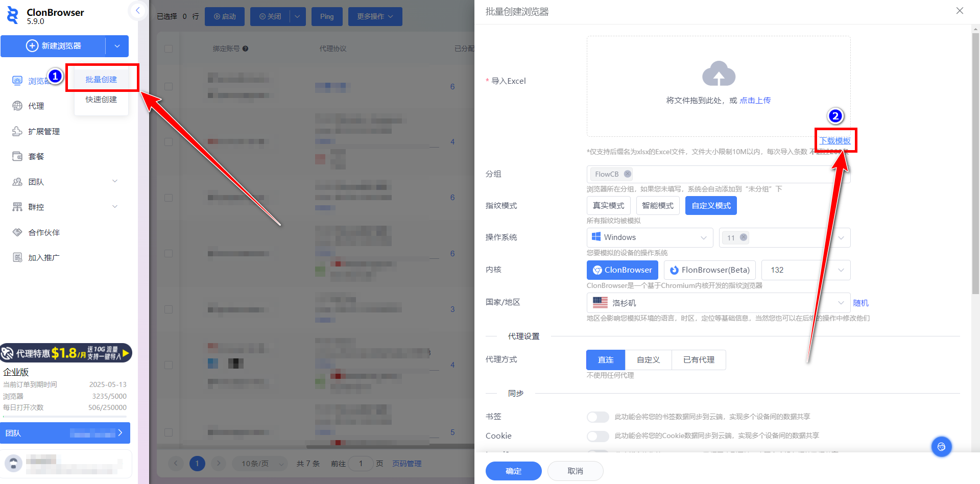Viewport: 980px width, 484px height.
Task: Click the 启动 button
Action: point(225,16)
